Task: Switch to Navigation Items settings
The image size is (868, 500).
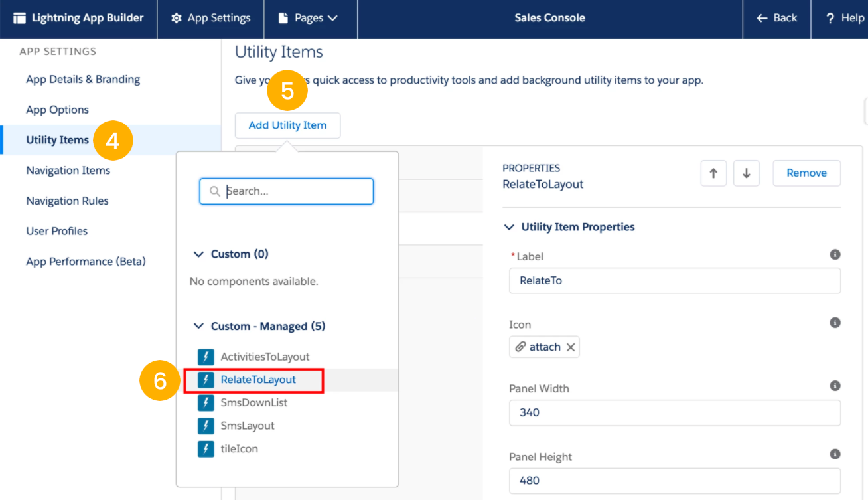Action: (x=68, y=170)
